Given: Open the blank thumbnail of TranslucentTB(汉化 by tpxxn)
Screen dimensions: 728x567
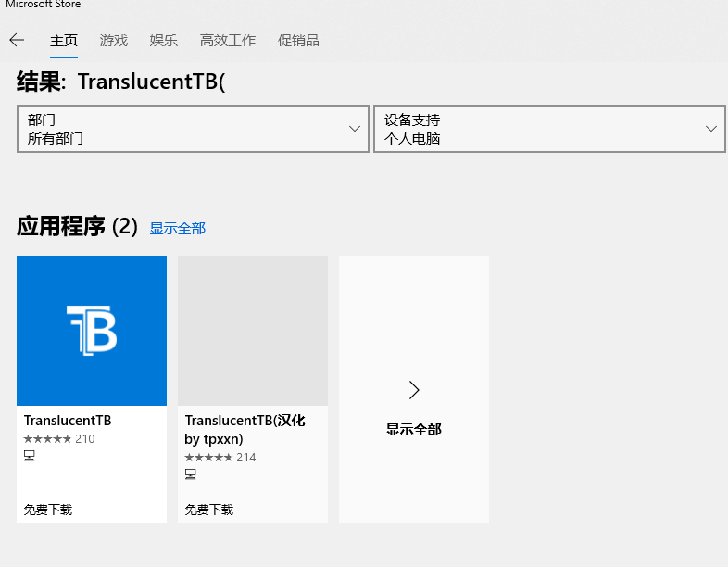Looking at the screenshot, I should click(x=253, y=331).
